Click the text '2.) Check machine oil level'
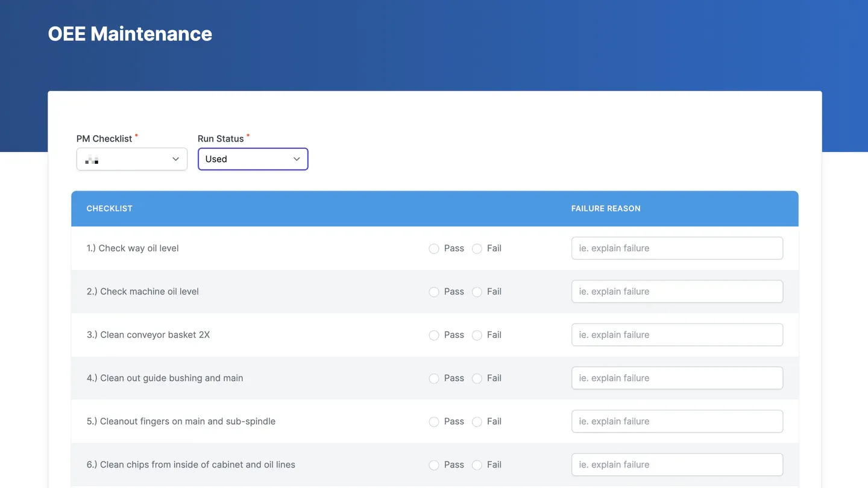This screenshot has width=868, height=488. [143, 292]
